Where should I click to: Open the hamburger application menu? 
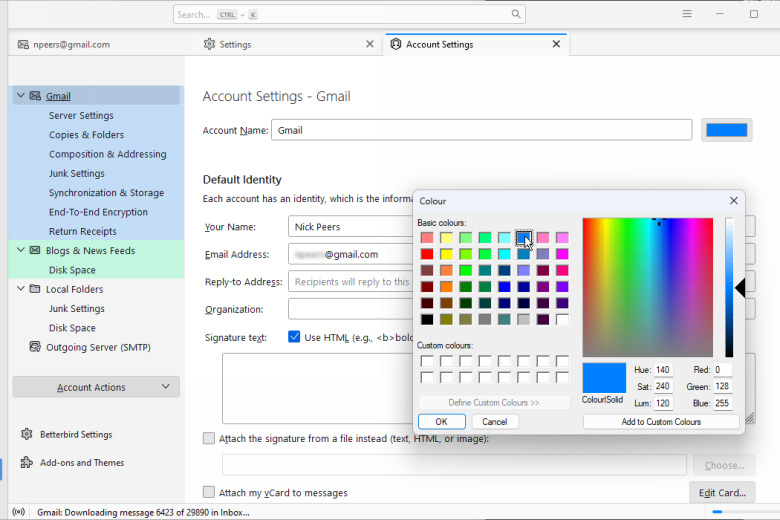(687, 14)
